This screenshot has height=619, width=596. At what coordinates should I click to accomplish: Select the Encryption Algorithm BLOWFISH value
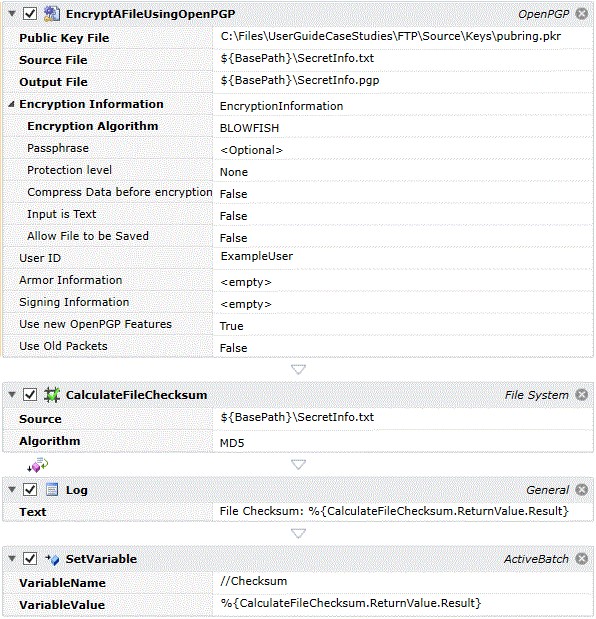point(403,128)
